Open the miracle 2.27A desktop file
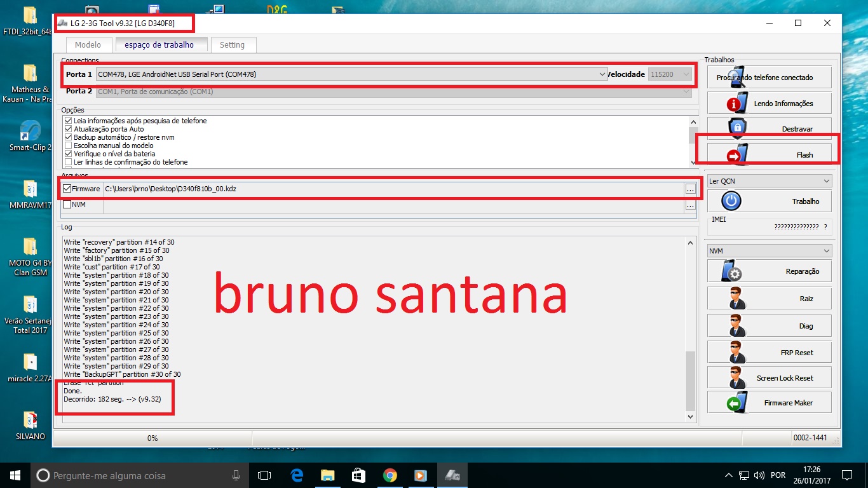868x488 pixels. 30,367
